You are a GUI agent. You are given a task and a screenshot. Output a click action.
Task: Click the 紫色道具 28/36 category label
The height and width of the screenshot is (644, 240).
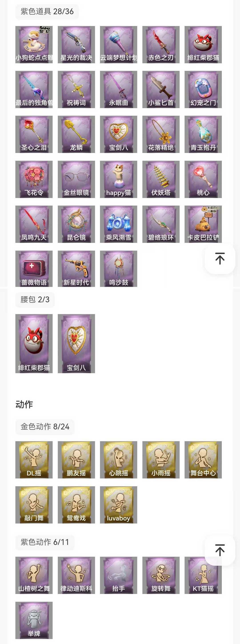click(x=47, y=12)
